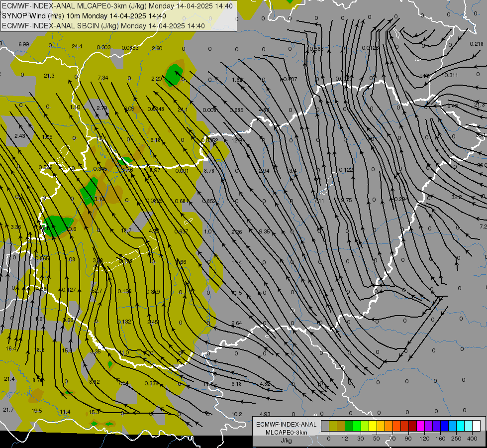Click the map value 2.60

coord(157,48)
